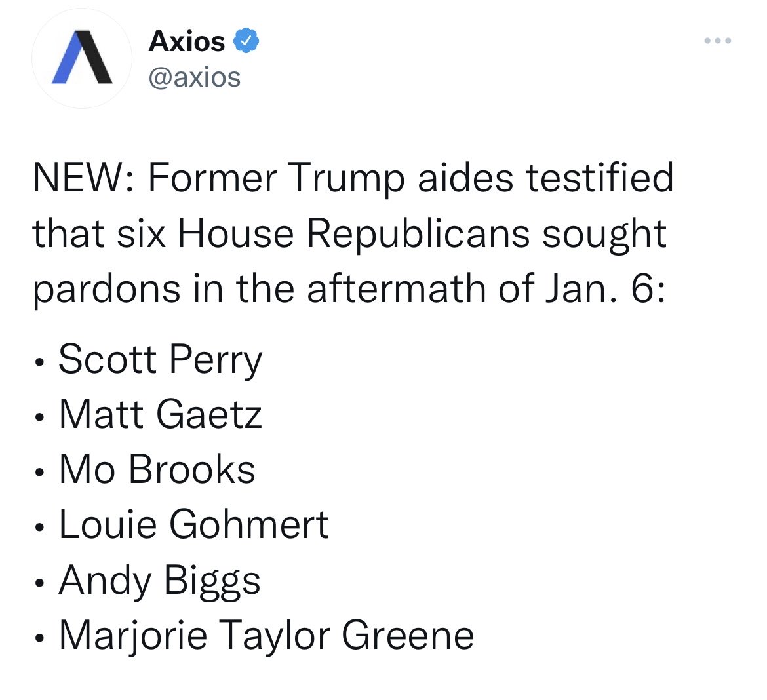
Task: Click the words House Republicans
Action: pyautogui.click(x=353, y=233)
